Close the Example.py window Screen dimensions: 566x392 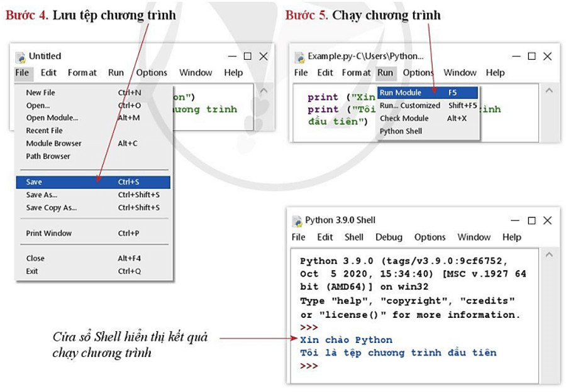[548, 57]
